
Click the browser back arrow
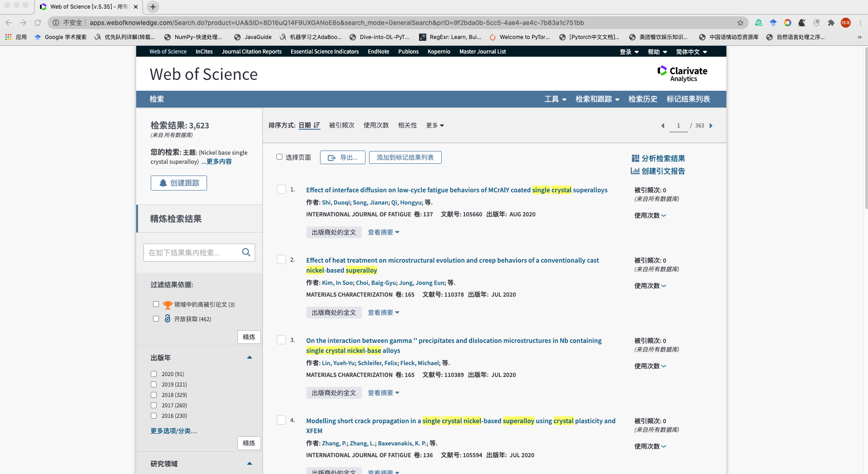[9, 23]
